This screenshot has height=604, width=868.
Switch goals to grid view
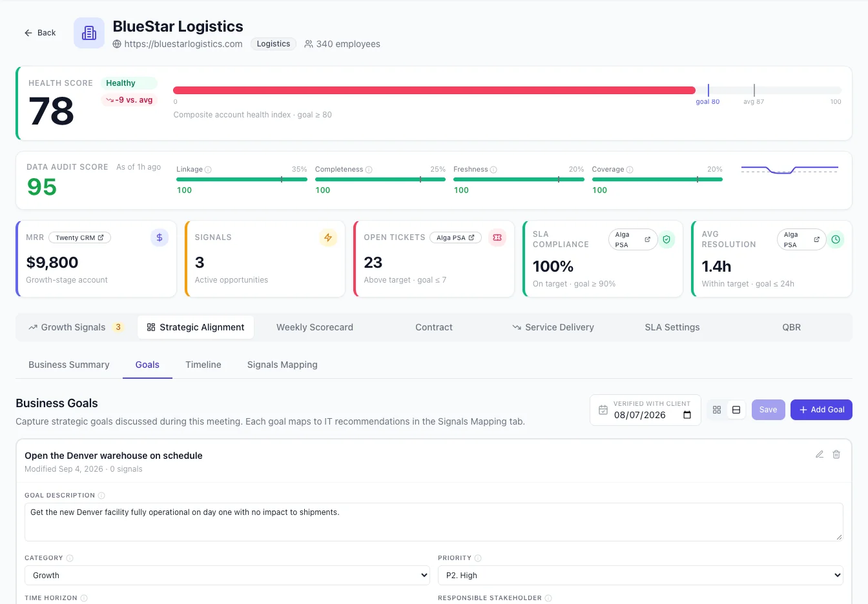pyautogui.click(x=717, y=410)
